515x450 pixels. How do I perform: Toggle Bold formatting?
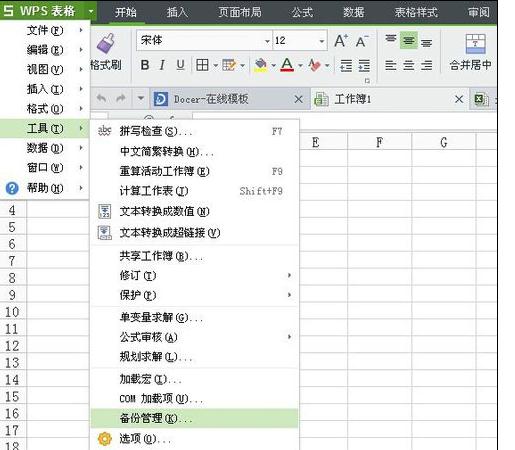(145, 65)
